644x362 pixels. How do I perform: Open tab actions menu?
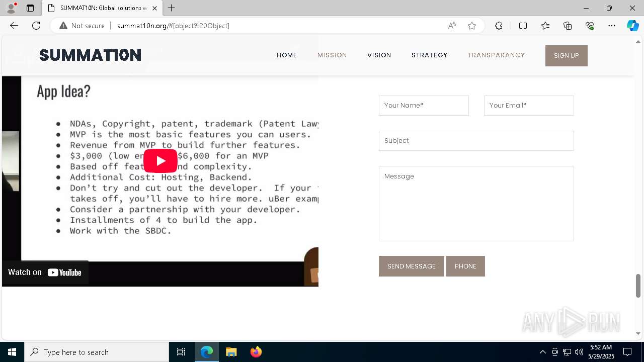(x=30, y=8)
